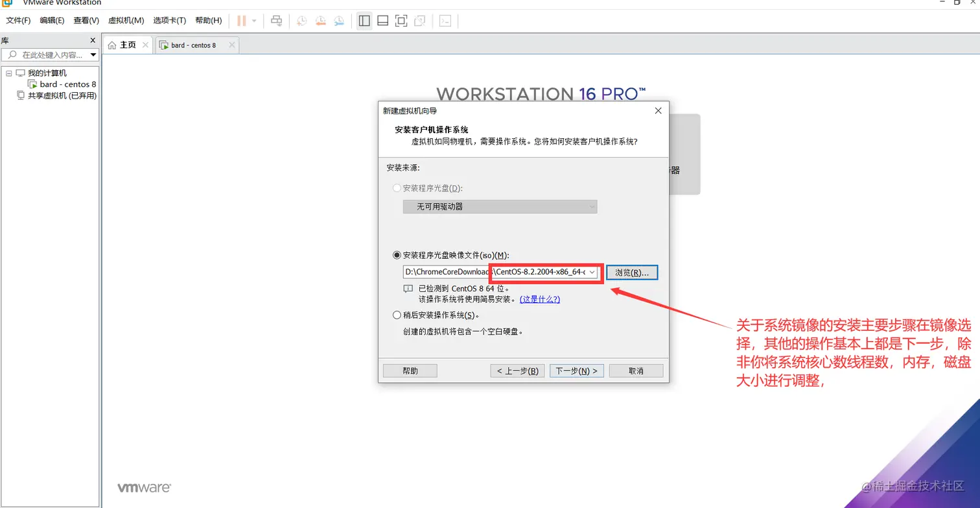This screenshot has height=508, width=980.
Task: Click the send Ctrl+Alt+Del toolbar icon
Action: point(276,21)
